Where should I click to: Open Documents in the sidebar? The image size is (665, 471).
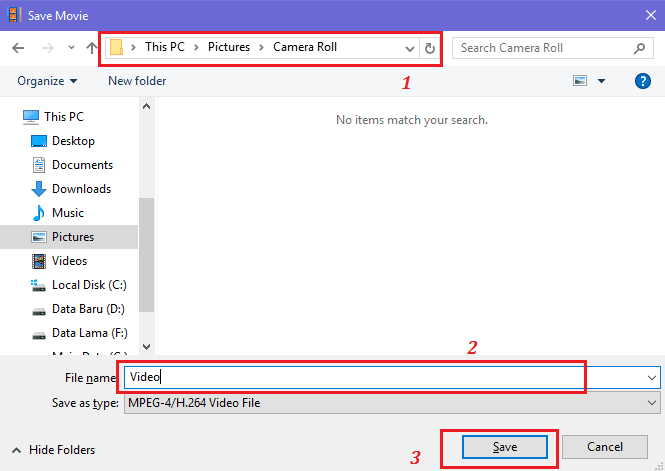pyautogui.click(x=82, y=164)
